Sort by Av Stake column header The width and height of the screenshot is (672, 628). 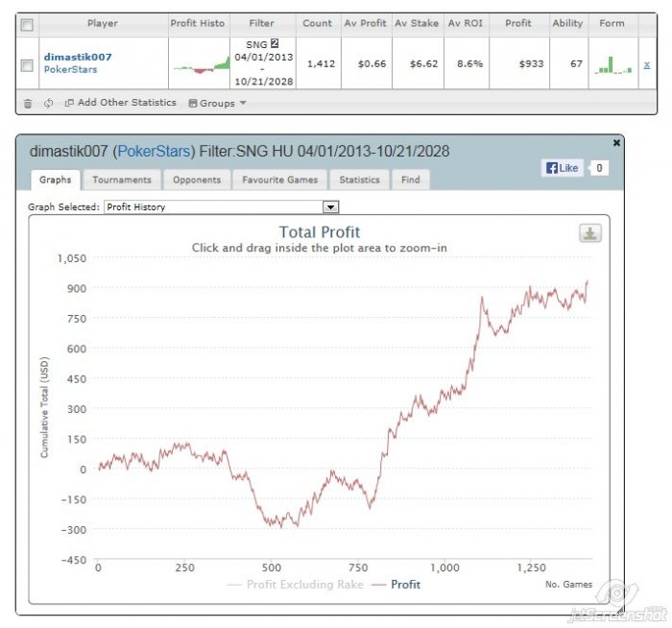coord(417,24)
